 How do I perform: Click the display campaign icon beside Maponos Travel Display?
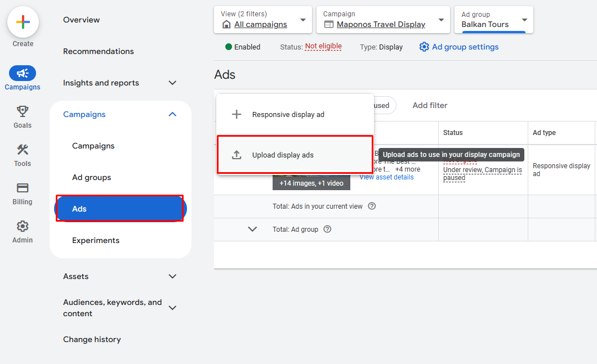pos(328,24)
